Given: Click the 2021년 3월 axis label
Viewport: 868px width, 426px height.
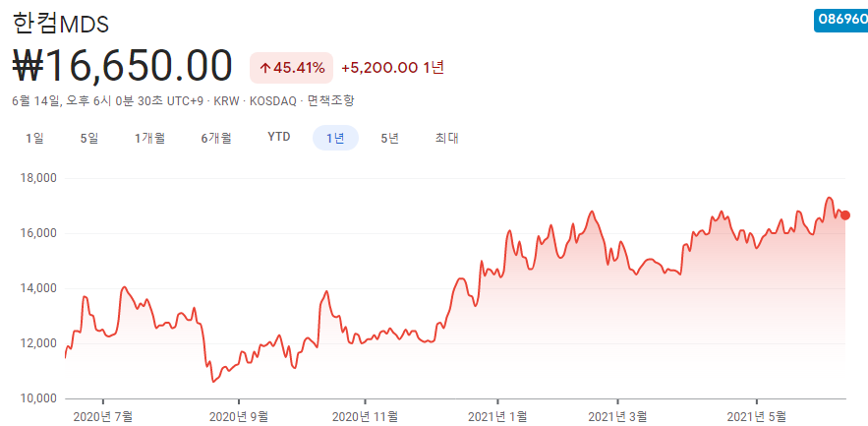Looking at the screenshot, I should pyautogui.click(x=617, y=416).
